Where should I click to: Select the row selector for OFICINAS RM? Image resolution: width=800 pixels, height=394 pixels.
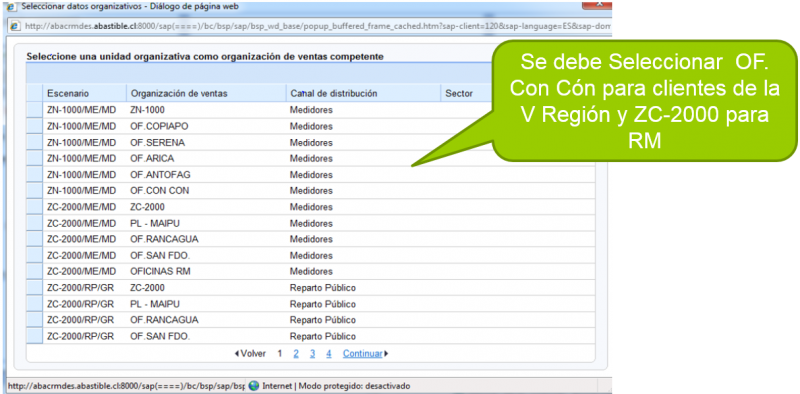click(x=35, y=272)
